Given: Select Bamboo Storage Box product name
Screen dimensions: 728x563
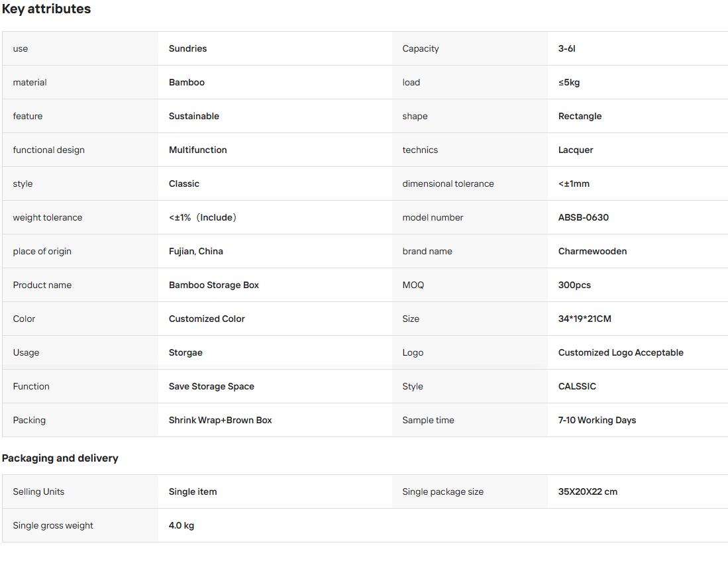Looking at the screenshot, I should pyautogui.click(x=213, y=285).
